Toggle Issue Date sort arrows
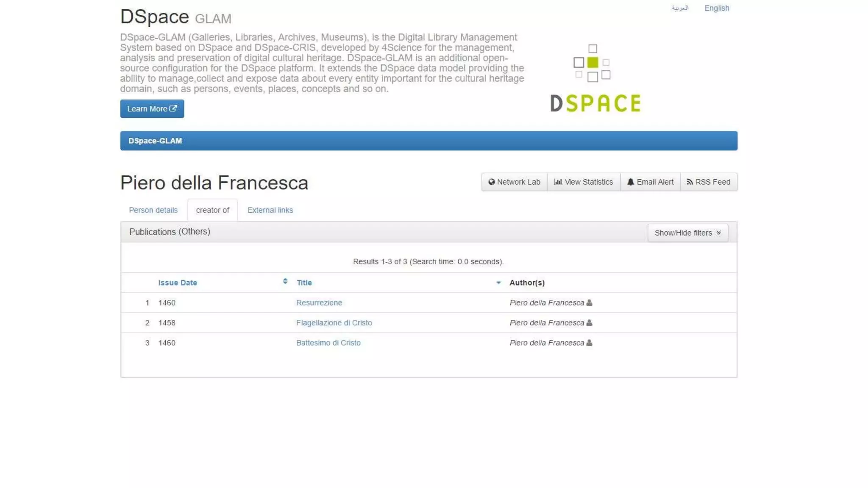This screenshot has height=488, width=868. pyautogui.click(x=285, y=281)
